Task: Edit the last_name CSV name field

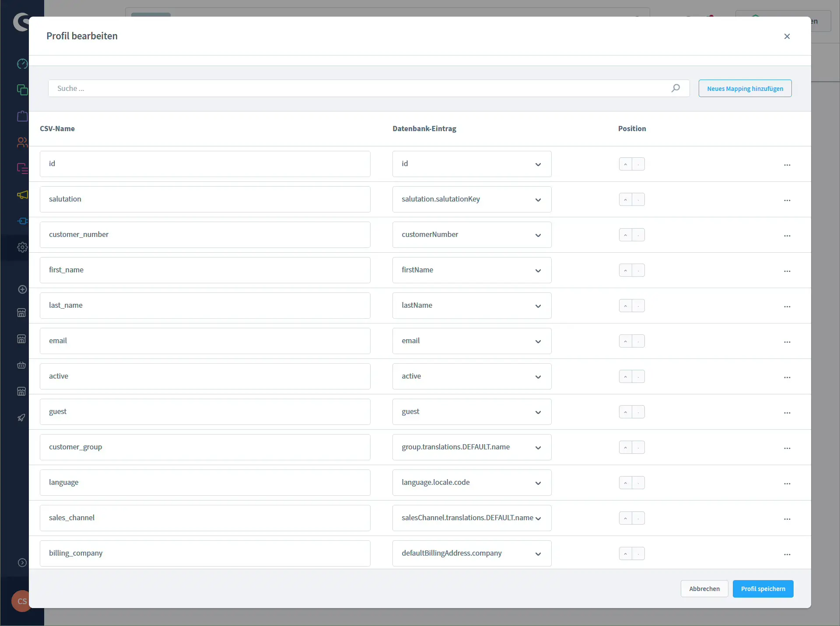Action: pyautogui.click(x=205, y=306)
